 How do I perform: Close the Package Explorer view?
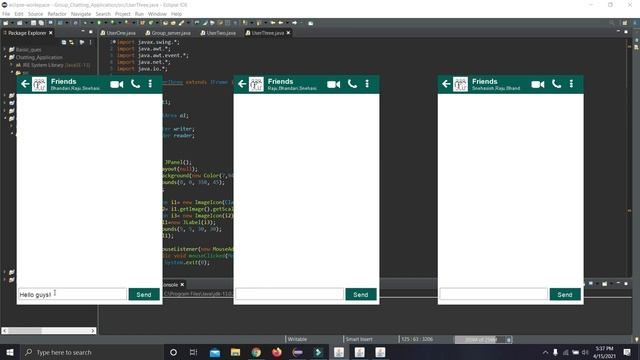click(x=51, y=33)
